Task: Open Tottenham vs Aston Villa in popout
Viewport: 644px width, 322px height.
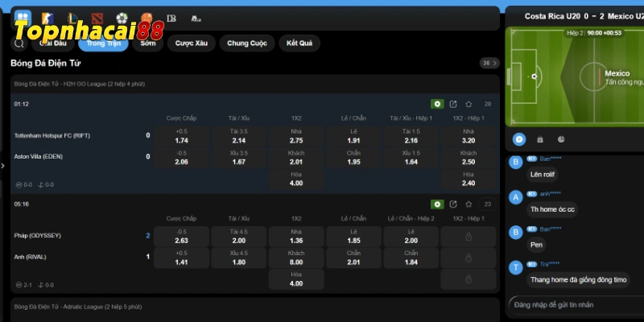Action: pos(453,104)
